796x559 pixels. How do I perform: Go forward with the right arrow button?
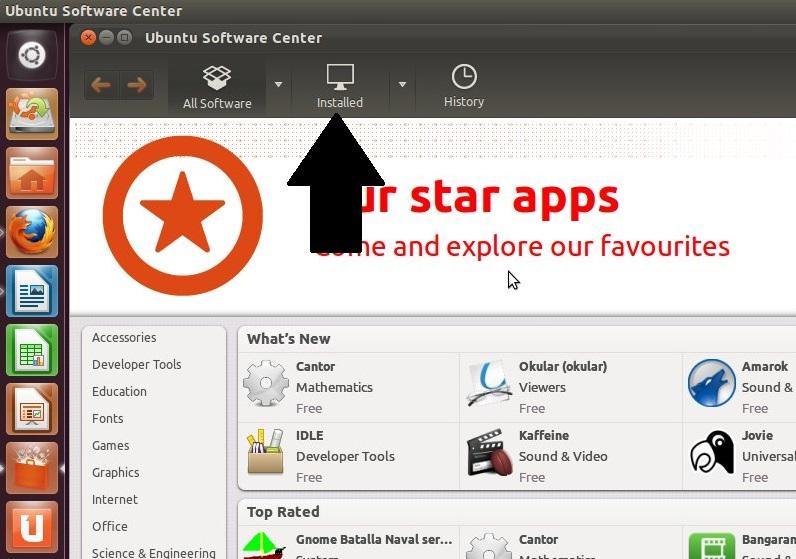[x=135, y=85]
